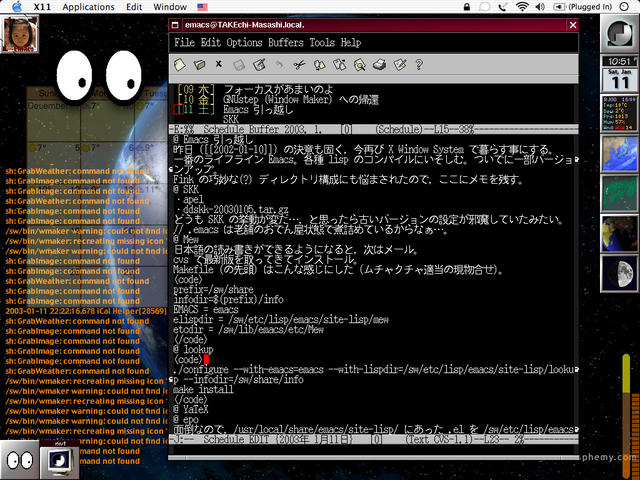Open the Buffers menu in Emacs
This screenshot has height=480, width=640.
point(285,43)
